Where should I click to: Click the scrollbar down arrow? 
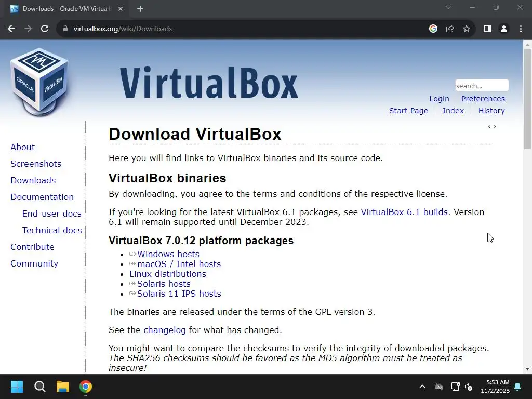[527, 369]
